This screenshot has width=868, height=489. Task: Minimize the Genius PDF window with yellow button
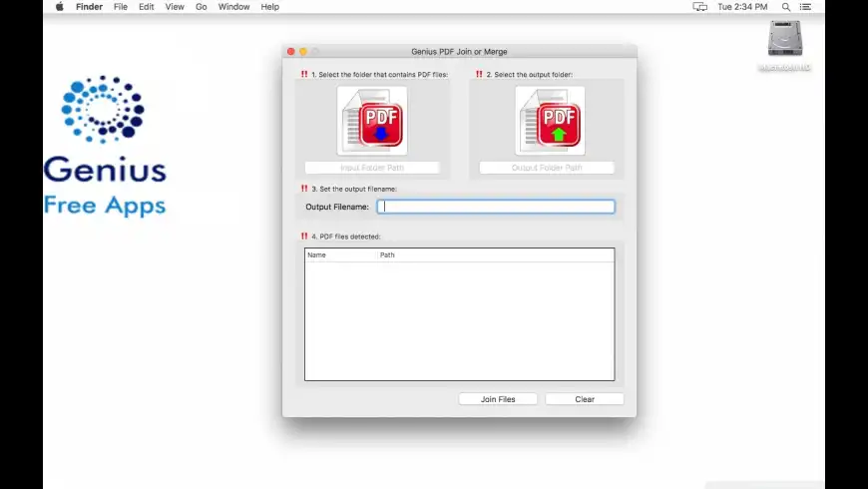pos(303,52)
